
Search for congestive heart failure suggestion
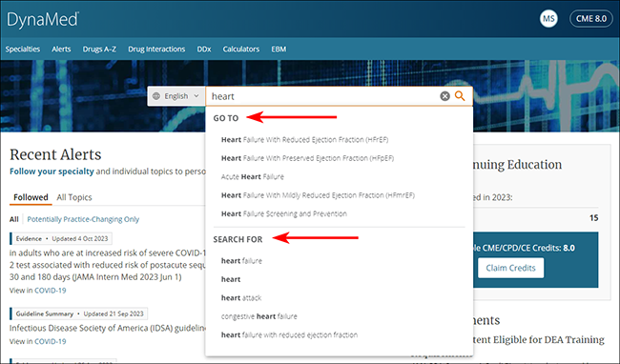(259, 316)
